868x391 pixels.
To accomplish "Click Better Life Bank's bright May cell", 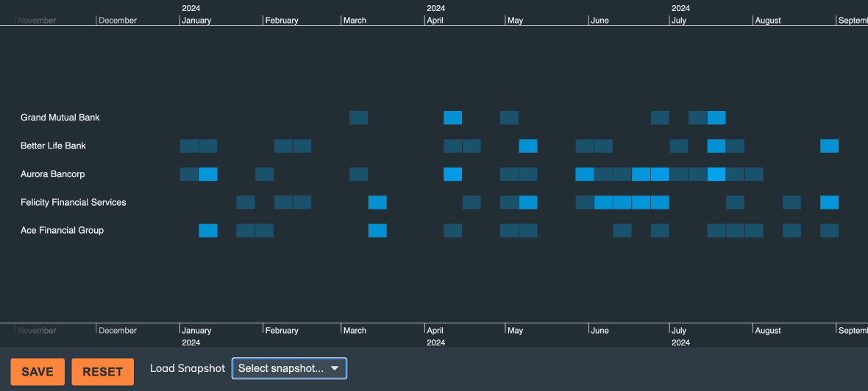I will [x=527, y=146].
